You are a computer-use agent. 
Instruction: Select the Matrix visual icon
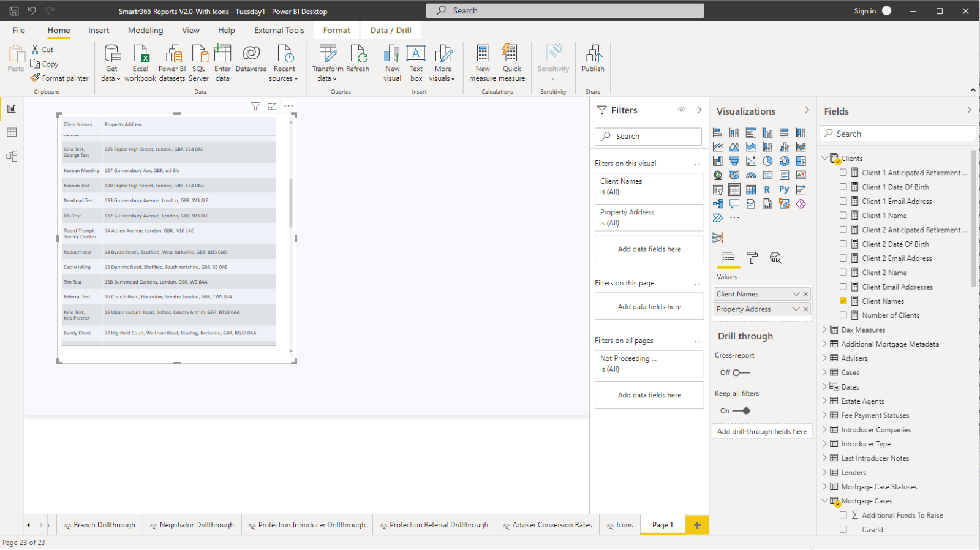coord(751,190)
